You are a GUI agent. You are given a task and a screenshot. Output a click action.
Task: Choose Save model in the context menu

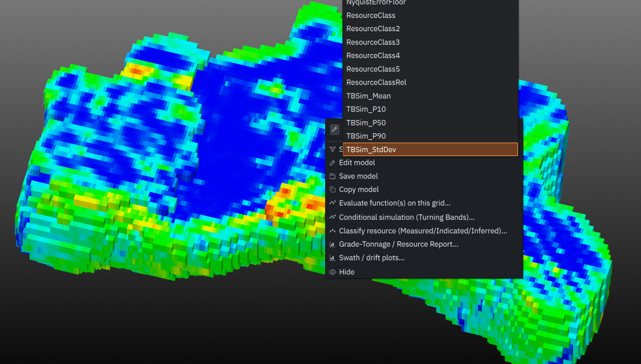tap(424, 176)
